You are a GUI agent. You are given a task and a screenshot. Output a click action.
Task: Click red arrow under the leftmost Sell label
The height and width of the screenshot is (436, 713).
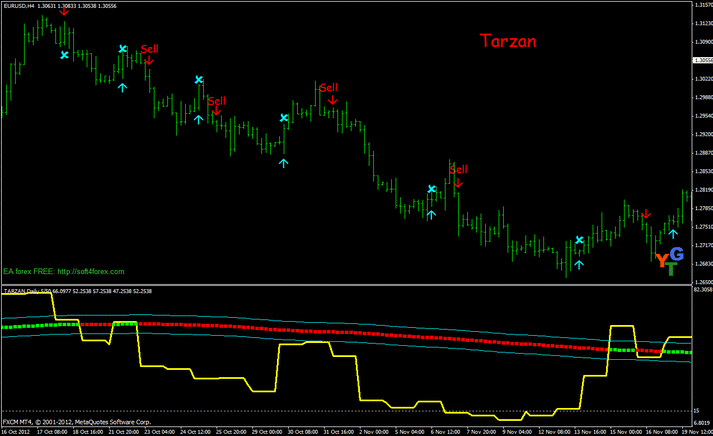point(148,61)
